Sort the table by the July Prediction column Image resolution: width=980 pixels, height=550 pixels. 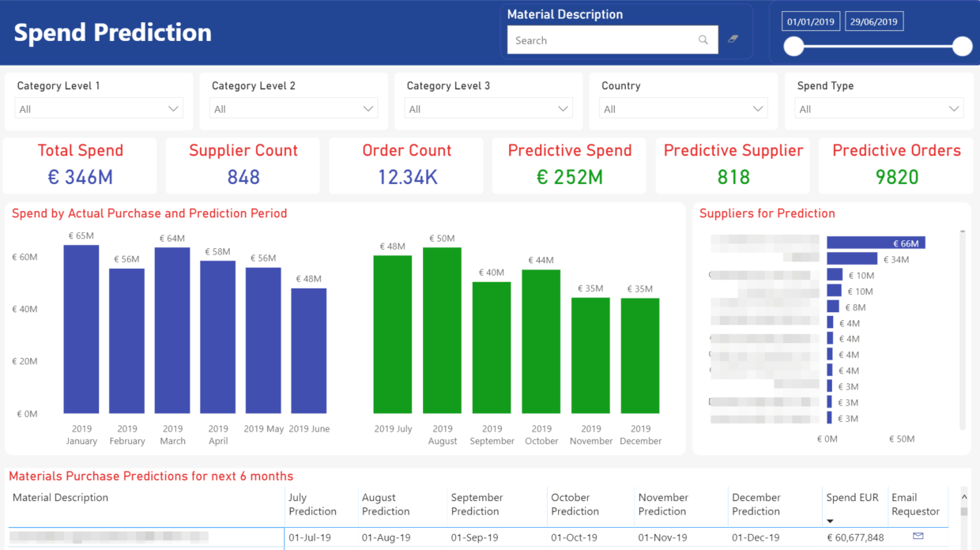point(315,503)
